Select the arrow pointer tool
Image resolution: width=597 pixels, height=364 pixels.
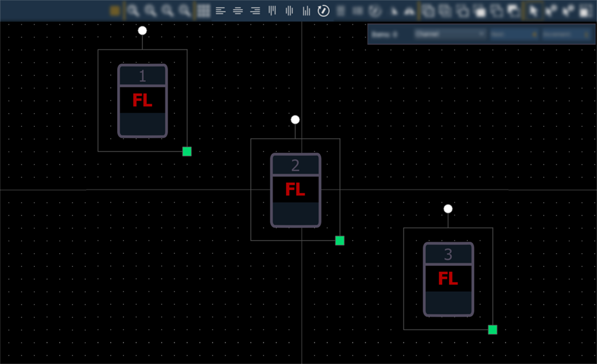pos(533,11)
